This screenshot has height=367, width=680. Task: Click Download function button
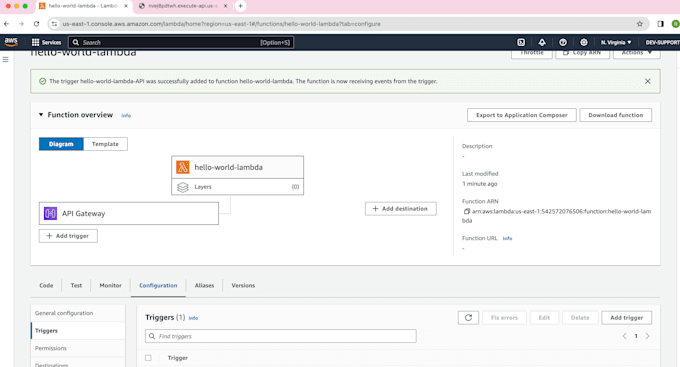(x=615, y=115)
